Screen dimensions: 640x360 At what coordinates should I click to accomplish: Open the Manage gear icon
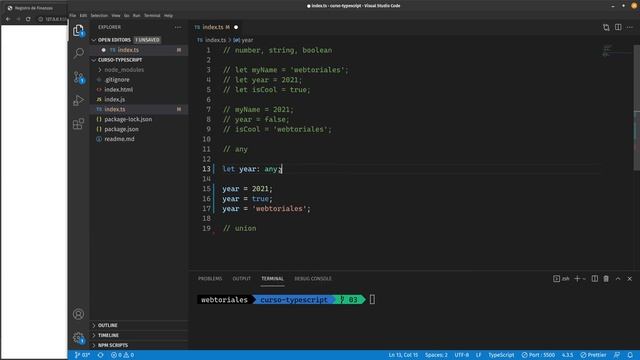pyautogui.click(x=78, y=338)
